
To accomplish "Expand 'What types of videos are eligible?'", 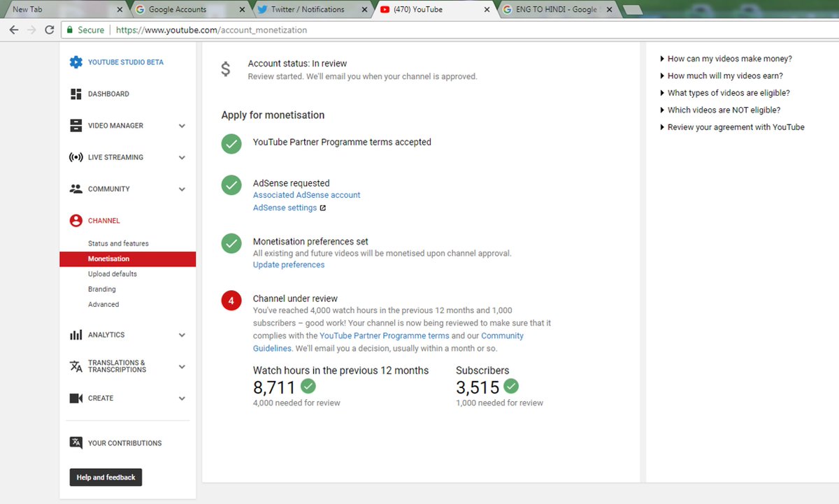I will click(724, 93).
